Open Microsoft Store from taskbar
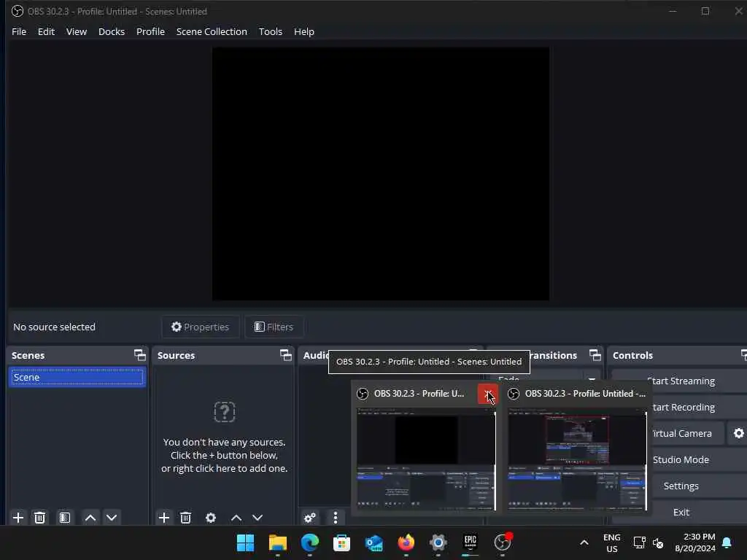Screen dimensions: 747x560 [341, 542]
